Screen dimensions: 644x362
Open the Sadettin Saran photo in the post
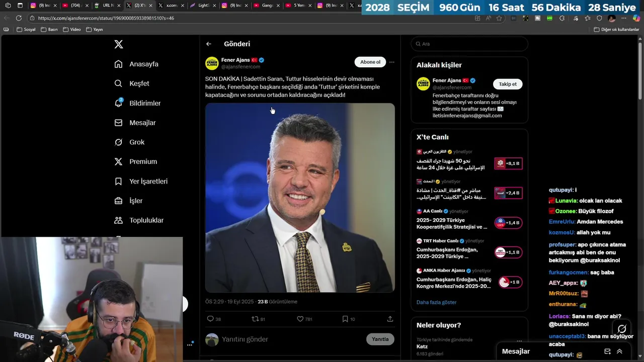pos(300,198)
